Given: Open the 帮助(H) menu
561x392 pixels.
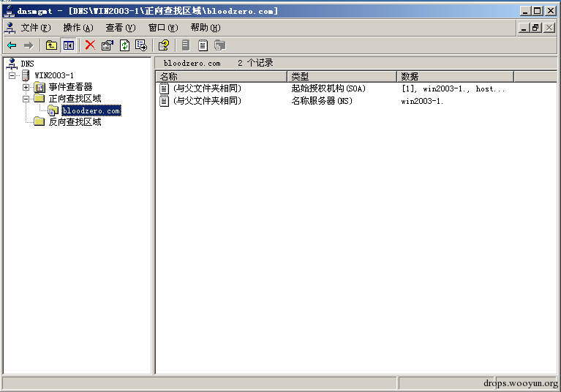Looking at the screenshot, I should coord(206,28).
